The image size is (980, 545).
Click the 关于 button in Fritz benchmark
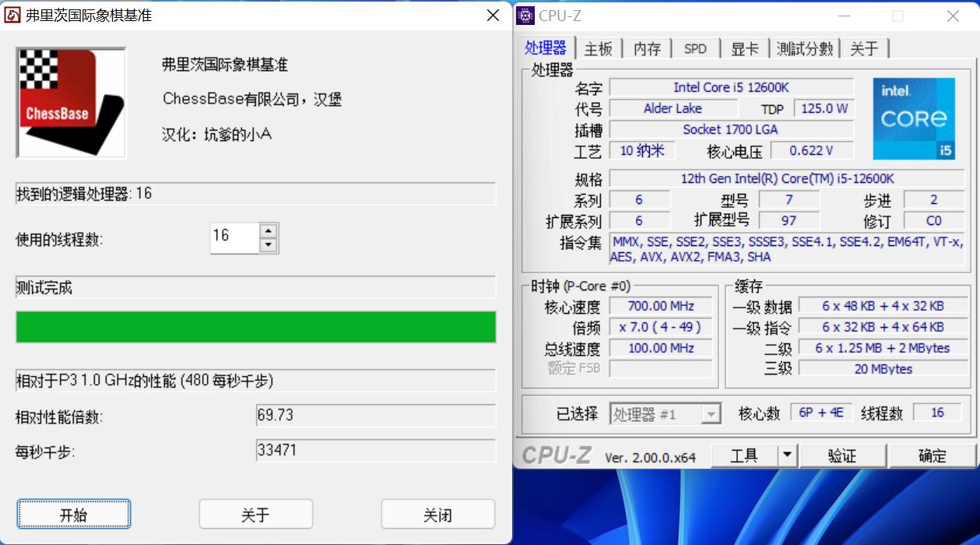click(x=255, y=514)
